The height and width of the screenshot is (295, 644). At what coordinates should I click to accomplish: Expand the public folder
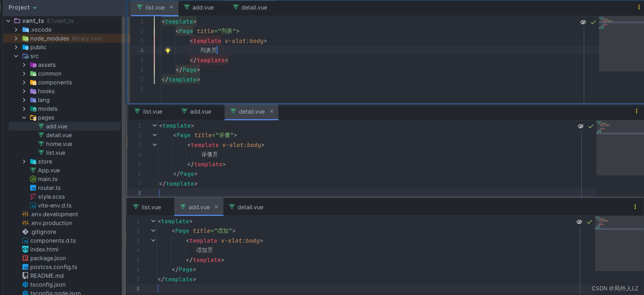click(16, 47)
